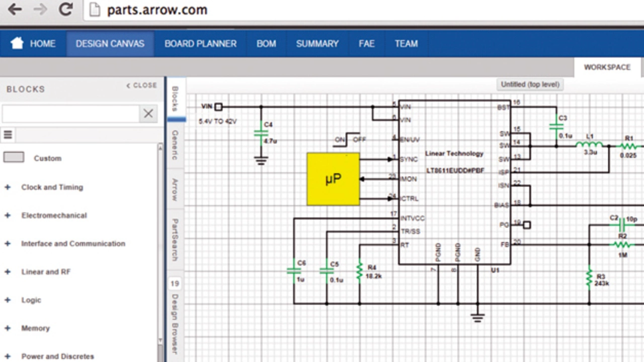Click the ground symbol below the GND pin

(477, 317)
